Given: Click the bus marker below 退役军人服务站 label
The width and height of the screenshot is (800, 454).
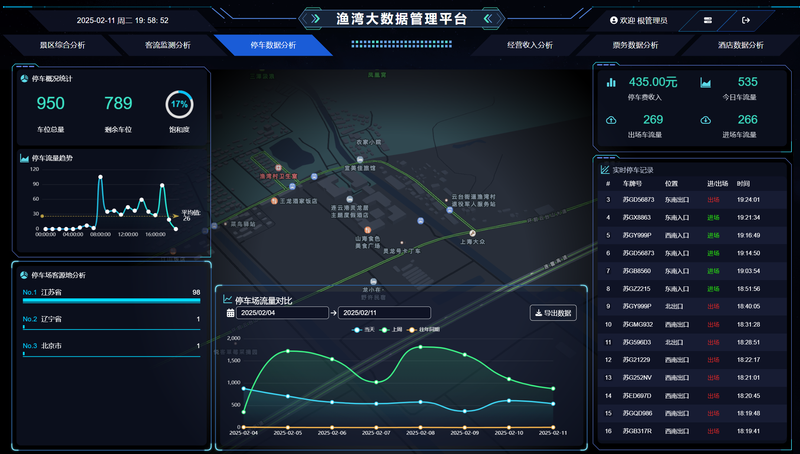Looking at the screenshot, I should pyautogui.click(x=449, y=210).
